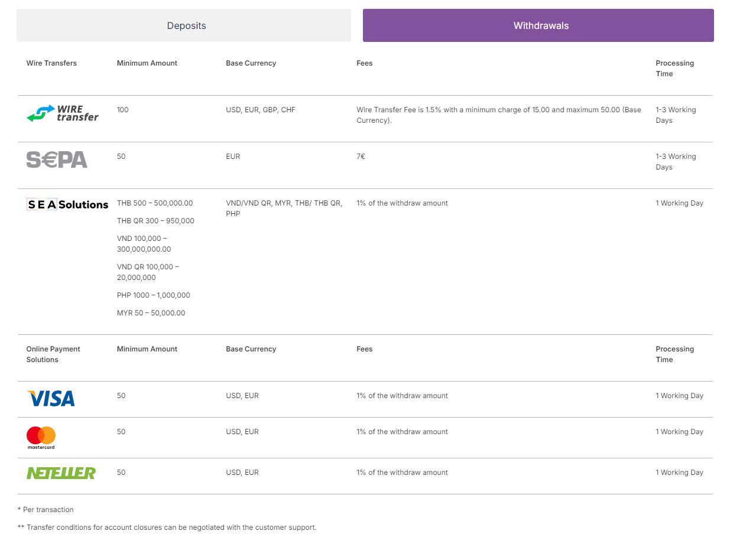Click the account closures footnote text
The image size is (756, 544).
168,527
